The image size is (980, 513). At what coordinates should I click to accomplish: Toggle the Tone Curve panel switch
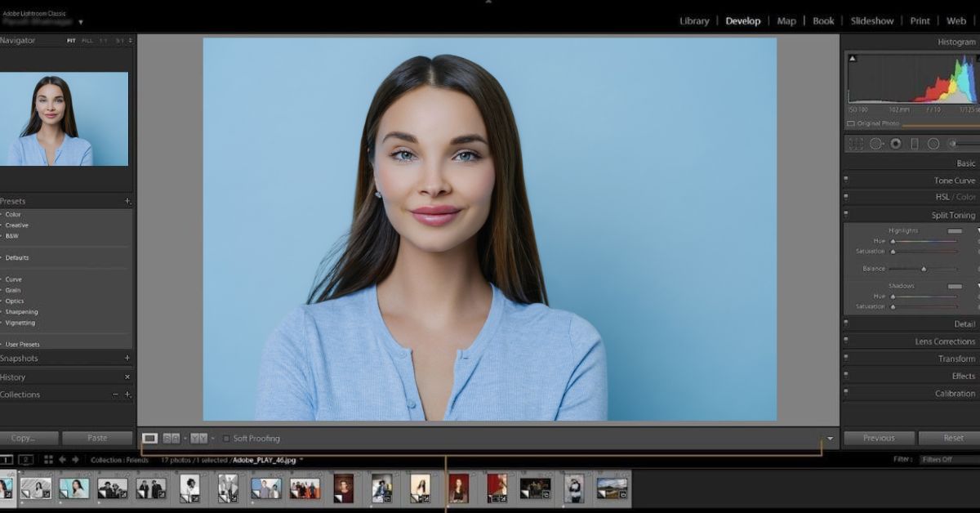click(846, 179)
